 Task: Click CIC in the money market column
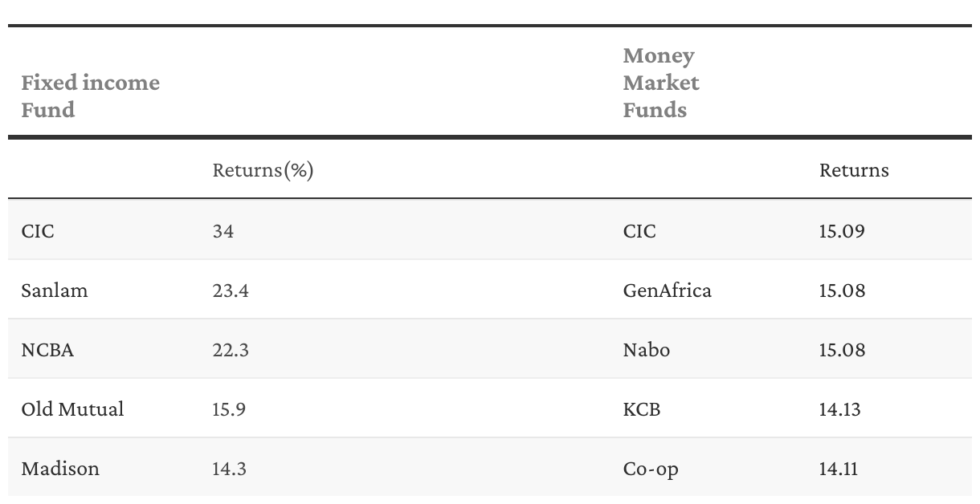click(x=639, y=231)
